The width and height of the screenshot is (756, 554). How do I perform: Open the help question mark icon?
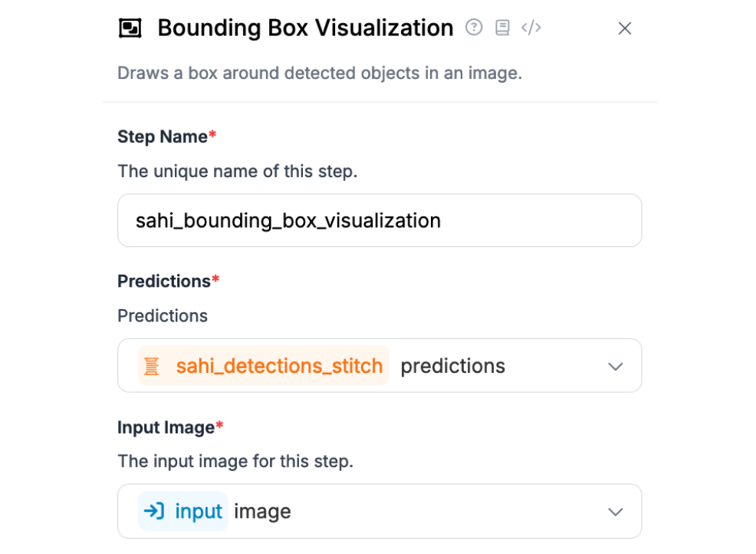click(x=474, y=28)
